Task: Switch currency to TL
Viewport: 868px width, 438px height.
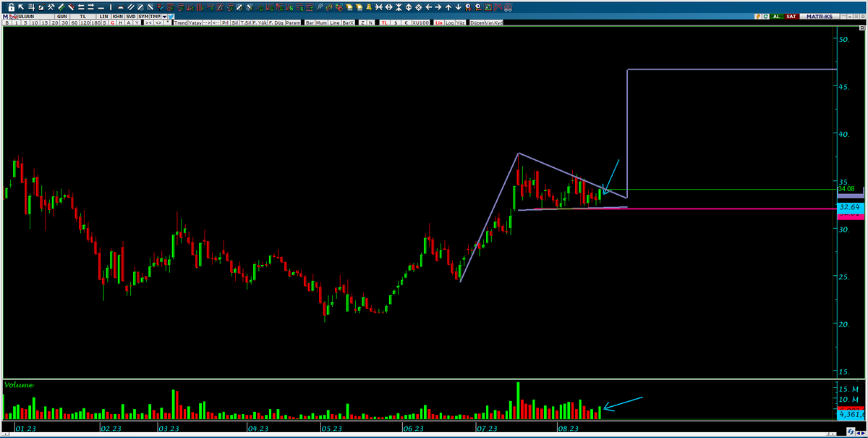Action: [x=384, y=22]
